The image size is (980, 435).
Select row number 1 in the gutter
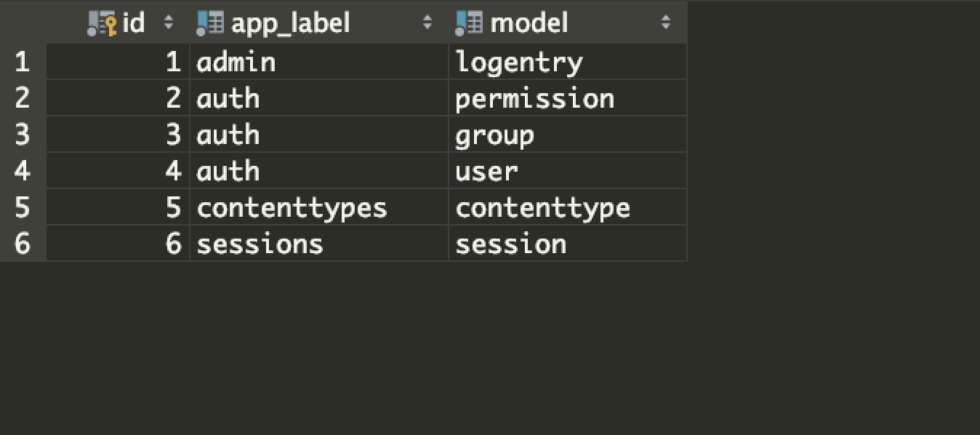(23, 62)
